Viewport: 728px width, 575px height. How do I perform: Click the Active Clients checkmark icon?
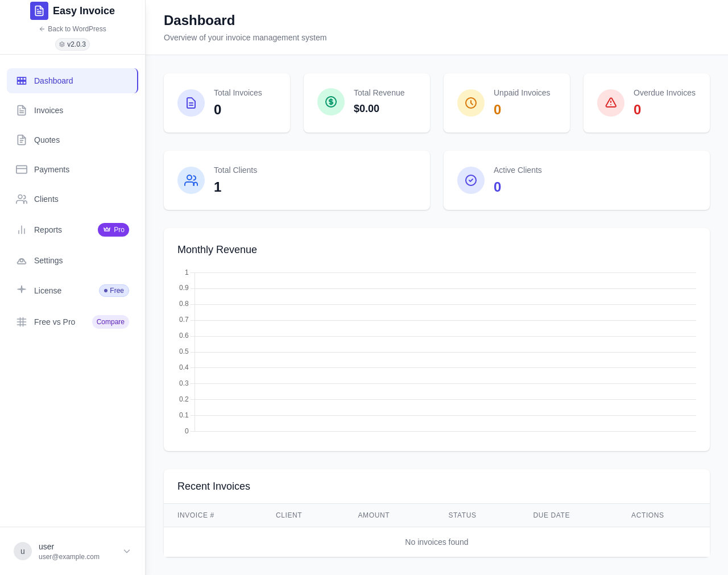pyautogui.click(x=471, y=180)
